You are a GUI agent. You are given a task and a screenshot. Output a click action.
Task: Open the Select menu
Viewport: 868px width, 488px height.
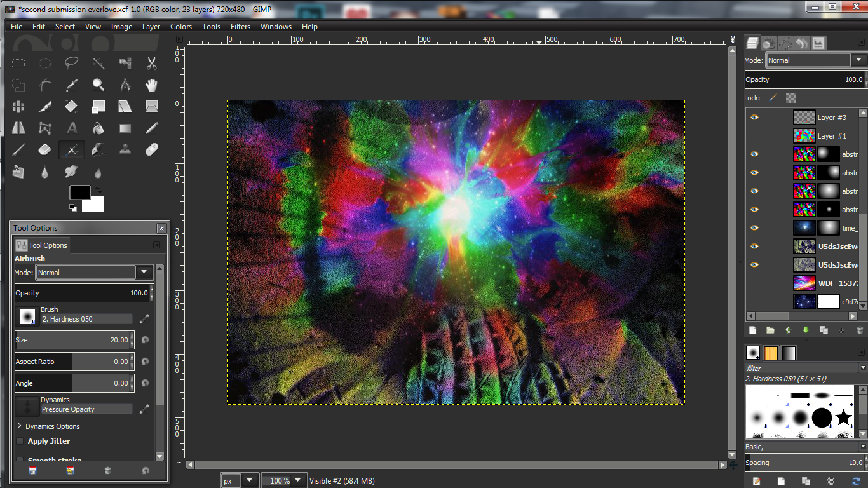(65, 27)
